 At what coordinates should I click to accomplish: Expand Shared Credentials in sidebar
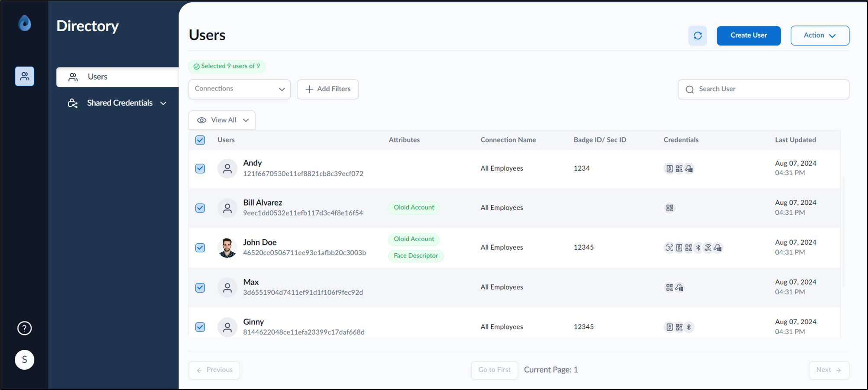(117, 103)
